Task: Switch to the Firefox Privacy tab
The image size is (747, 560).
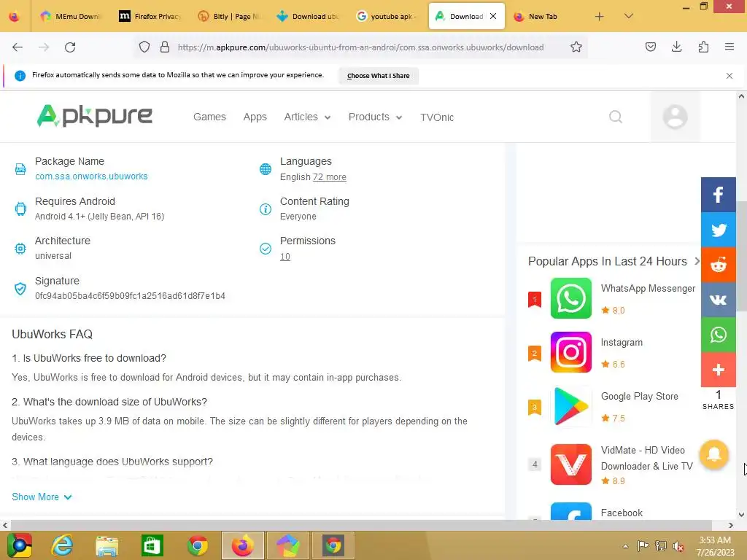Action: pyautogui.click(x=150, y=16)
